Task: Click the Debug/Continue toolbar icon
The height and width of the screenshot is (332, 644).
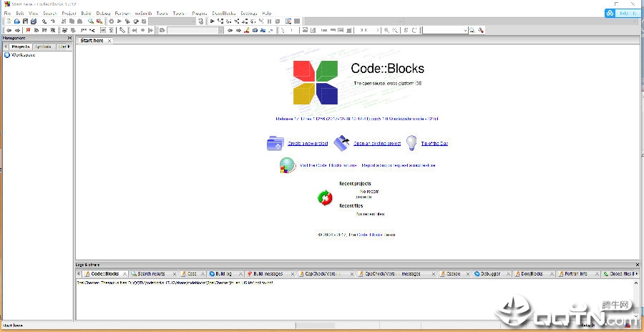Action: pyautogui.click(x=213, y=21)
